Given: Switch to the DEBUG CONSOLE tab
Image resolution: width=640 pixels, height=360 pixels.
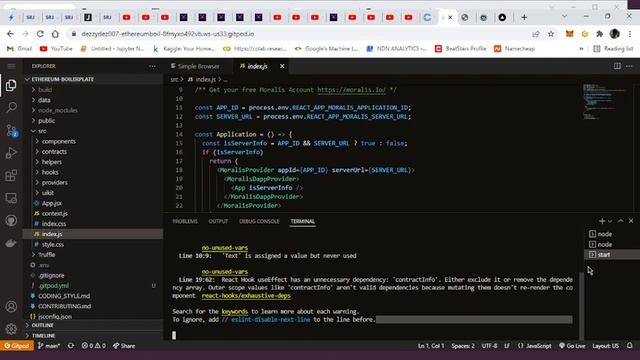Looking at the screenshot, I should [259, 221].
